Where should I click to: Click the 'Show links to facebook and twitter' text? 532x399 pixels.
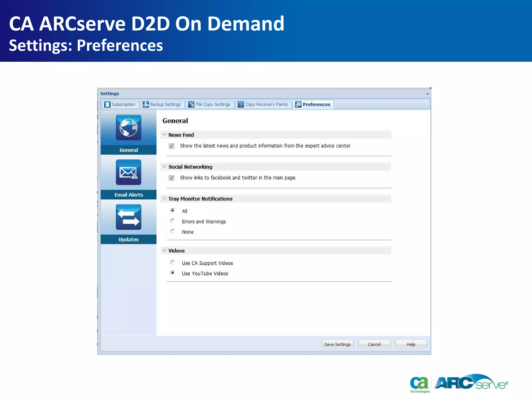pyautogui.click(x=238, y=178)
